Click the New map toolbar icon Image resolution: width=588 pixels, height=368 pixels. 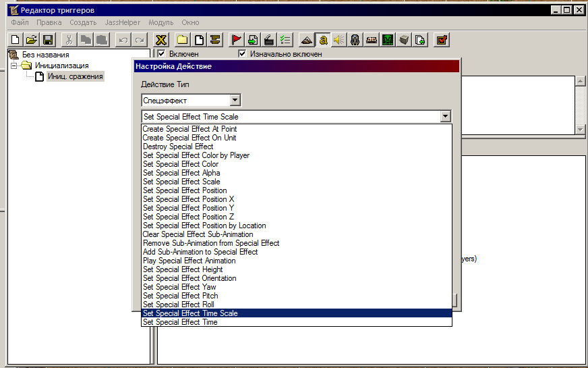(16, 39)
